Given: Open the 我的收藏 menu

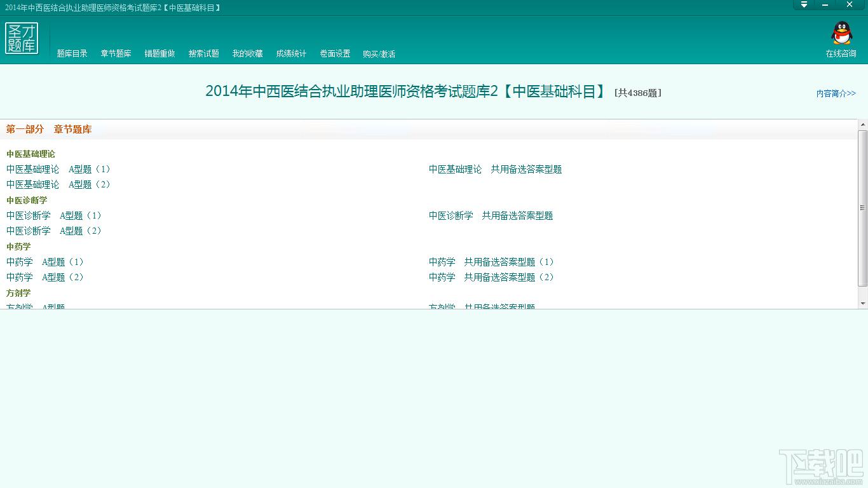Looking at the screenshot, I should click(247, 54).
